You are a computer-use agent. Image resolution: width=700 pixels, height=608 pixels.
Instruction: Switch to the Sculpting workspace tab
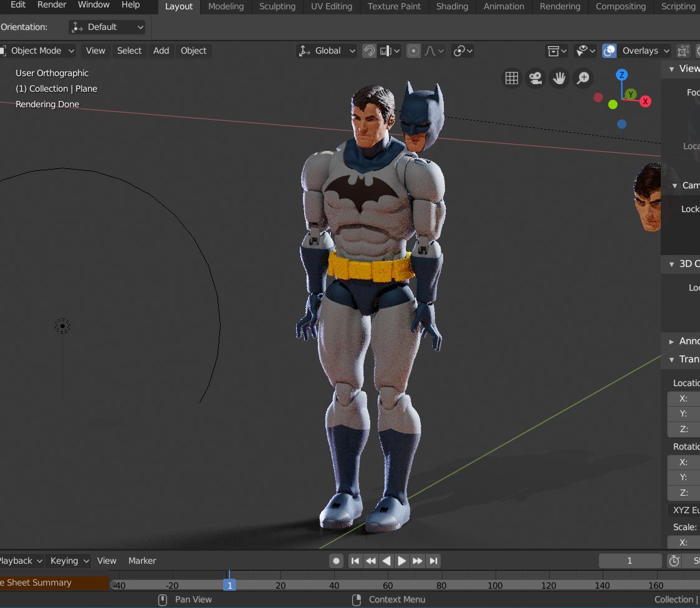pos(277,6)
